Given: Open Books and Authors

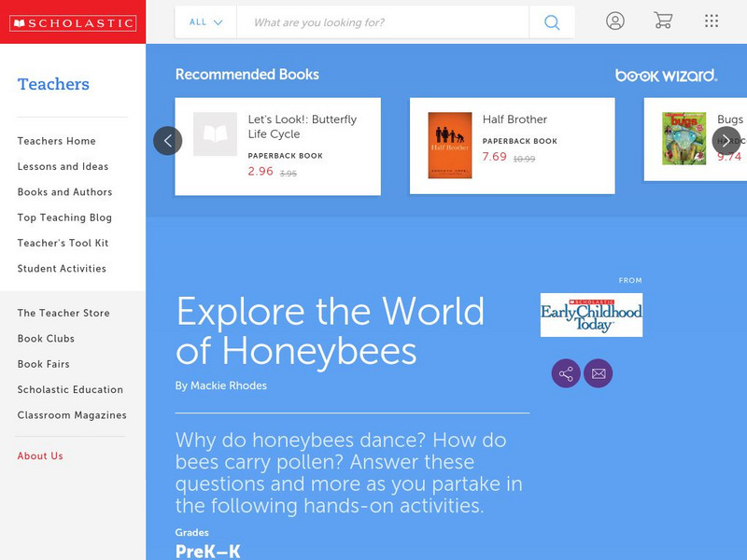Looking at the screenshot, I should pyautogui.click(x=64, y=192).
